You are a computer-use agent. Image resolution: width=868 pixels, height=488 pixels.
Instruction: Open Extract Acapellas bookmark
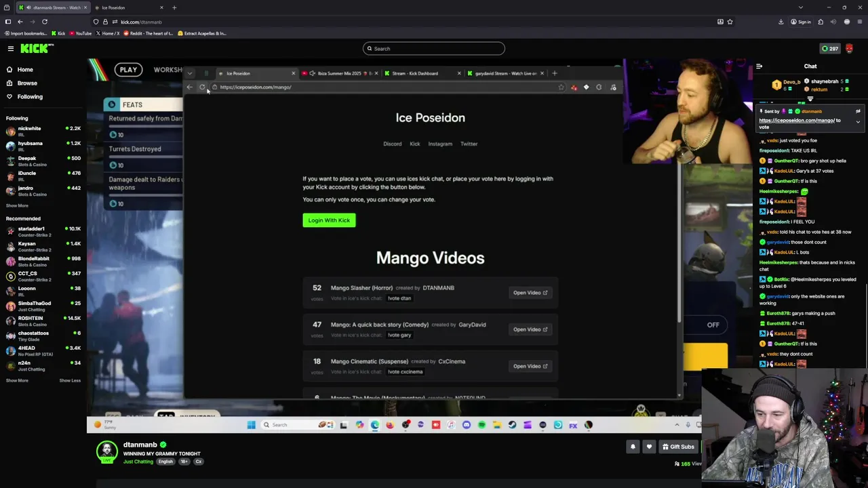click(x=202, y=33)
